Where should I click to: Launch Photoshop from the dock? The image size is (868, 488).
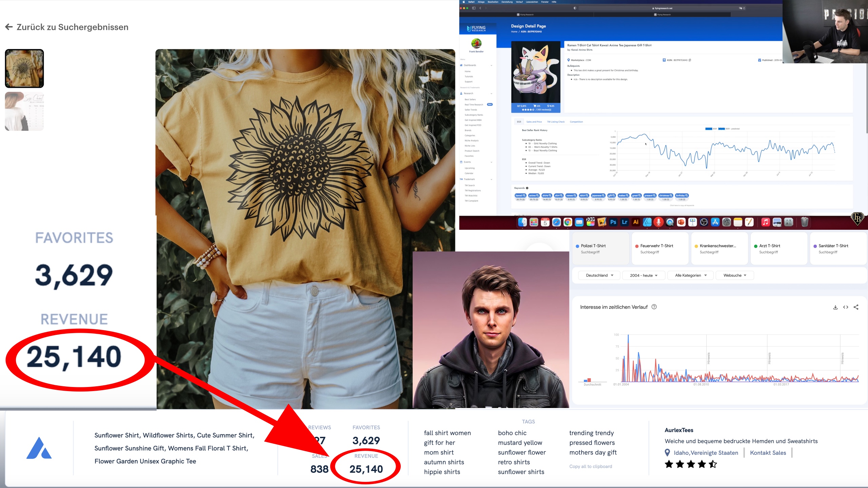(x=613, y=222)
